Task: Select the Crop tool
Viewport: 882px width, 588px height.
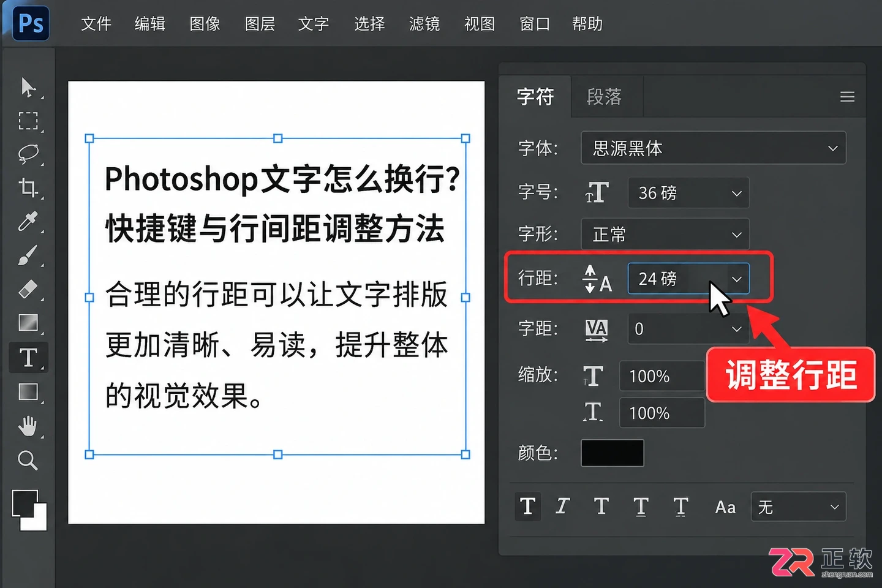Action: click(x=28, y=187)
